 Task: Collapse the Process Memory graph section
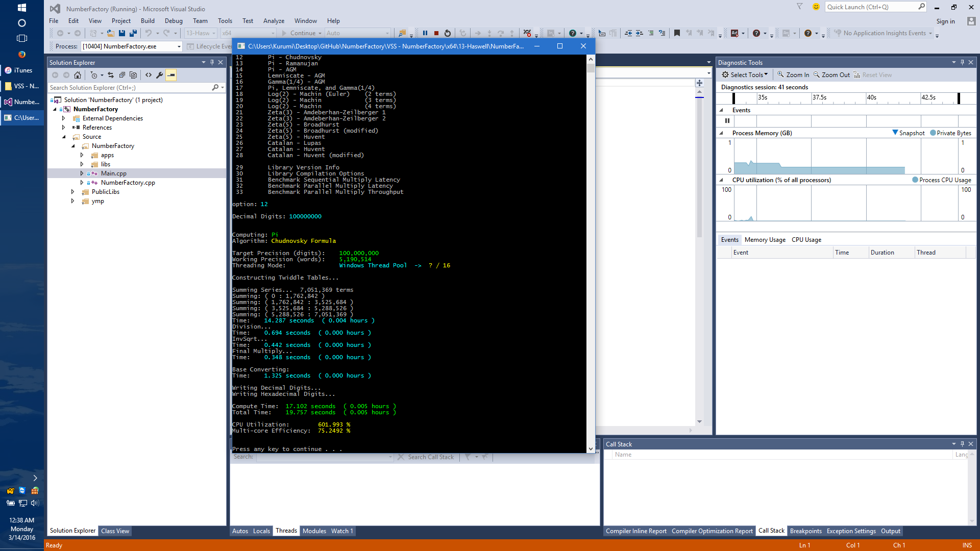[721, 133]
